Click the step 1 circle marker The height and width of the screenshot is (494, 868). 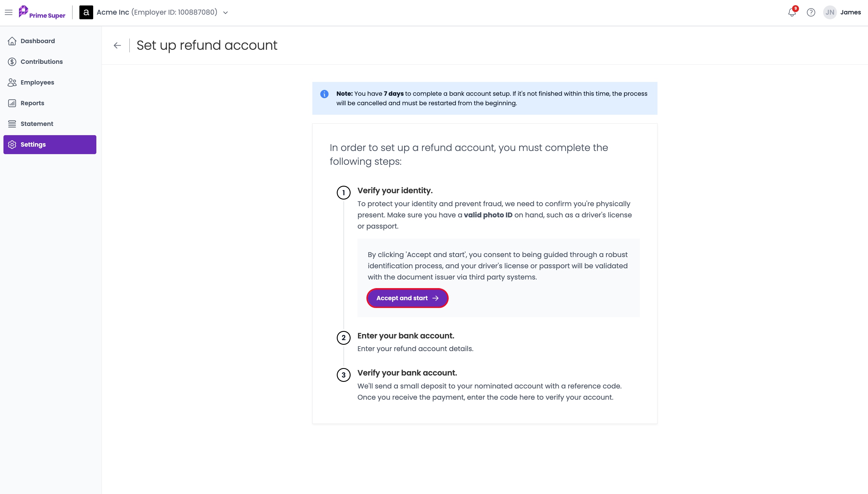(x=343, y=193)
